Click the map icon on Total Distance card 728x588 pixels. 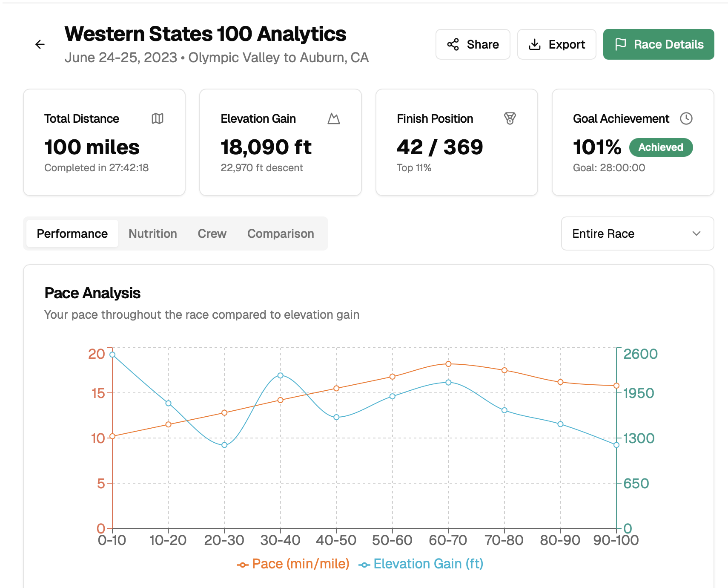point(158,118)
